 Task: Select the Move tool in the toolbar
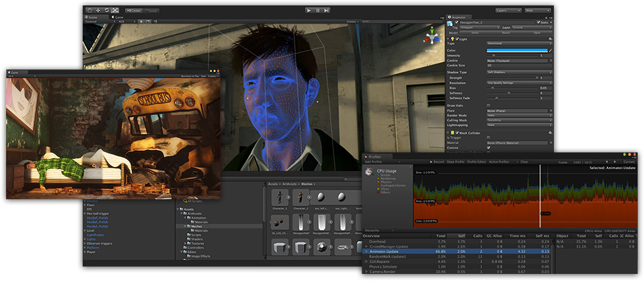coord(98,11)
